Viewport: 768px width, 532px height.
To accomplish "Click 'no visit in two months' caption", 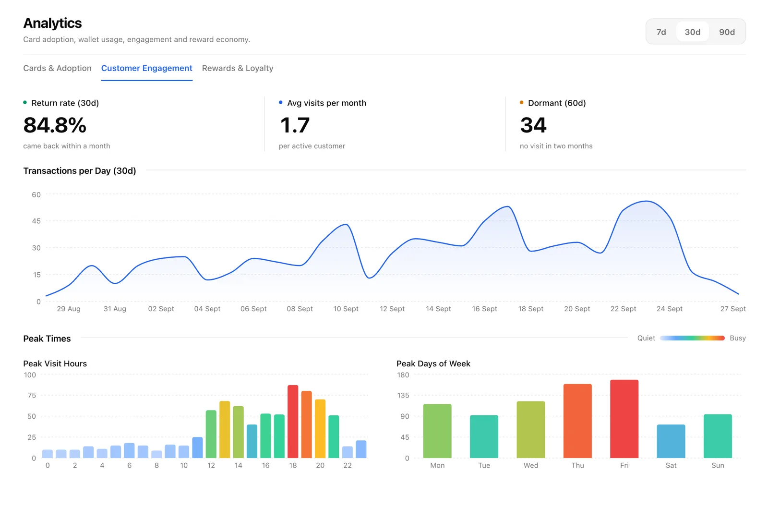I will point(556,146).
